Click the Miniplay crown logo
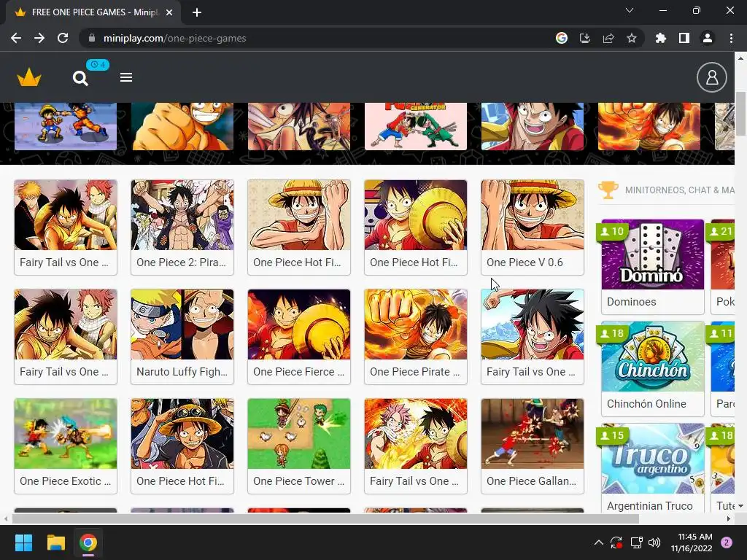 [29, 77]
